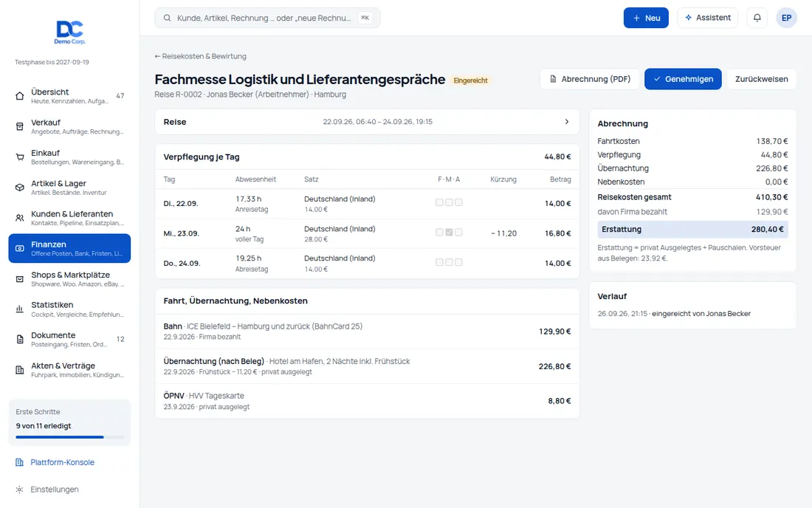Launch the Assistent sparkle icon
812x508 pixels.
click(688, 18)
